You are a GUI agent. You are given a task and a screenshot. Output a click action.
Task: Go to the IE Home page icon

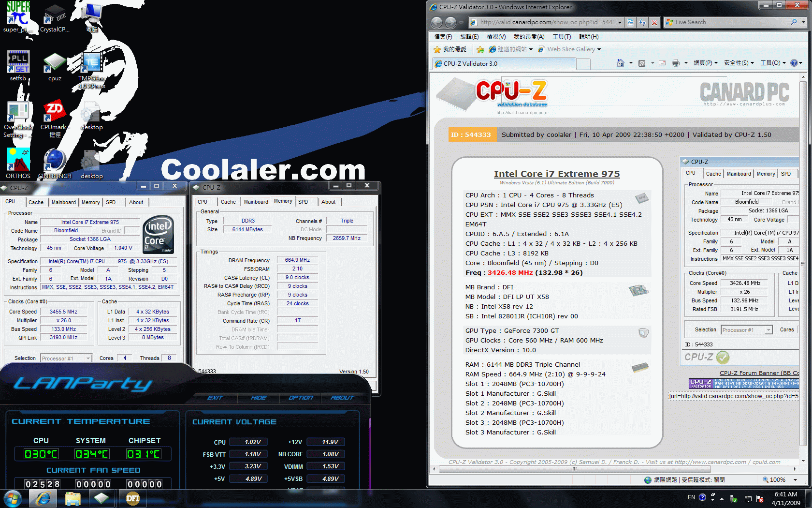pos(621,63)
